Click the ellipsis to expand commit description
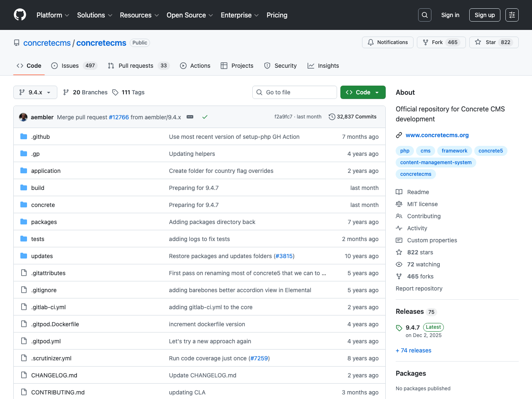Image resolution: width=532 pixels, height=399 pixels. pos(190,117)
